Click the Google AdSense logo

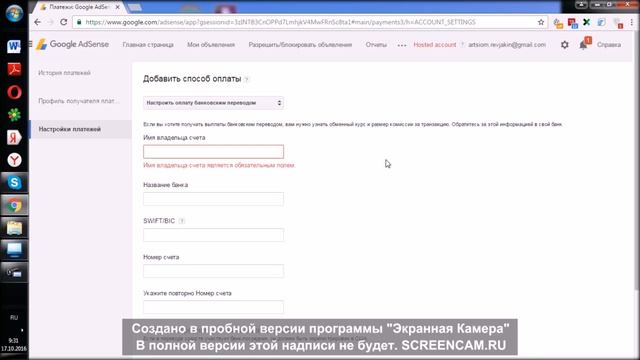(x=73, y=44)
